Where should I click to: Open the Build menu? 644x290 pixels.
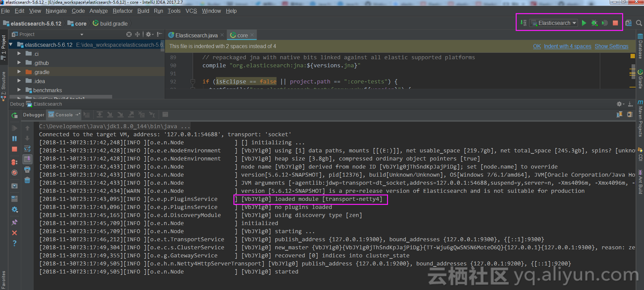coord(143,11)
